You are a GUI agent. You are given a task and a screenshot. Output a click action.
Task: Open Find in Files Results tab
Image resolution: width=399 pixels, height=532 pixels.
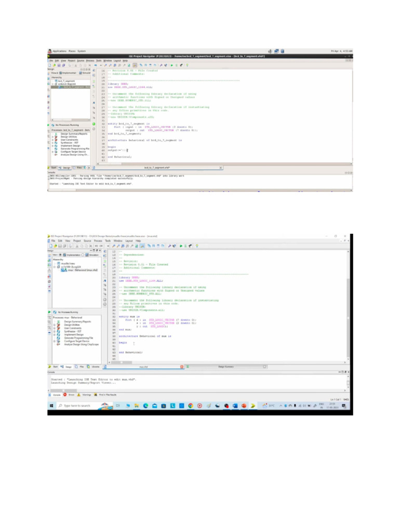click(x=105, y=395)
